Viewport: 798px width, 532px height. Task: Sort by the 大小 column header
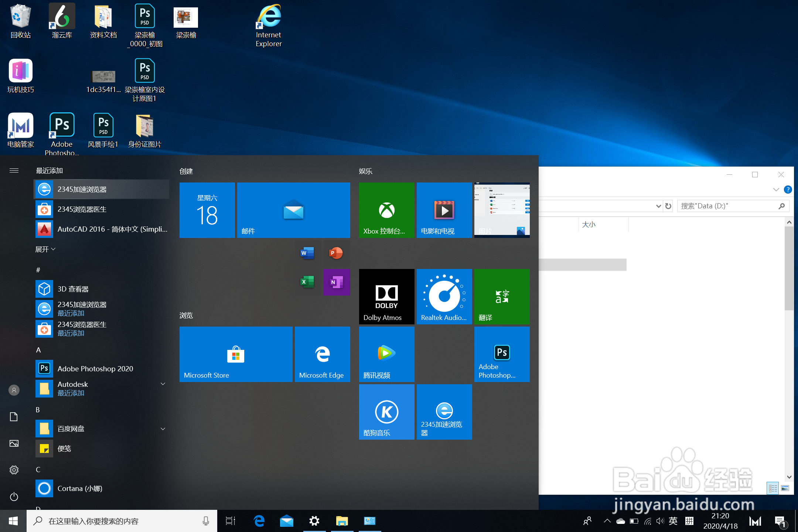click(x=603, y=225)
